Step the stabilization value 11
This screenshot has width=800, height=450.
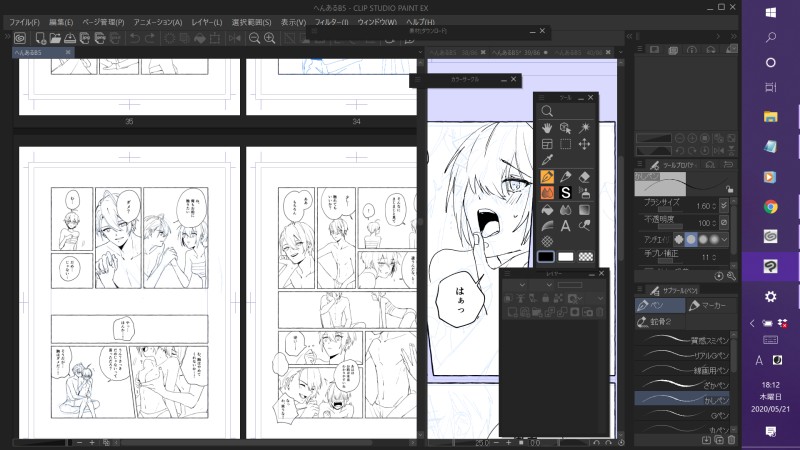click(714, 257)
